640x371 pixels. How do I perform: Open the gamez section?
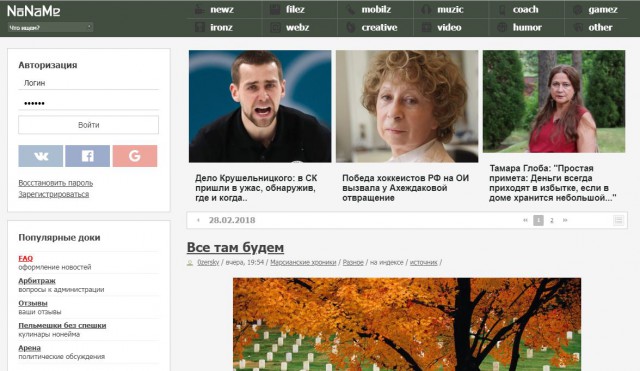click(x=602, y=9)
